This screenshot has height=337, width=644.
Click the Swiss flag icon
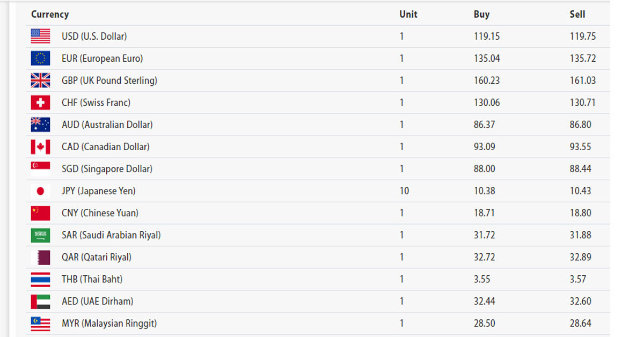40,102
